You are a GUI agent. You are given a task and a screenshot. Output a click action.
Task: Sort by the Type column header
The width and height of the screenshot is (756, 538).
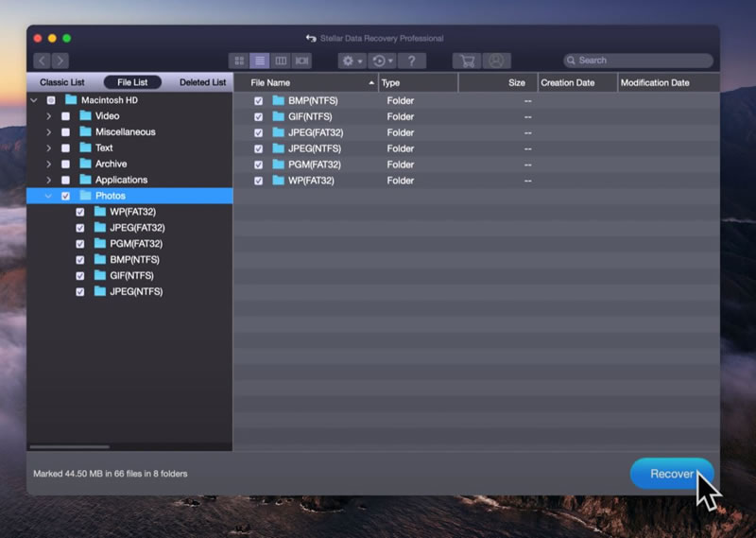point(419,82)
